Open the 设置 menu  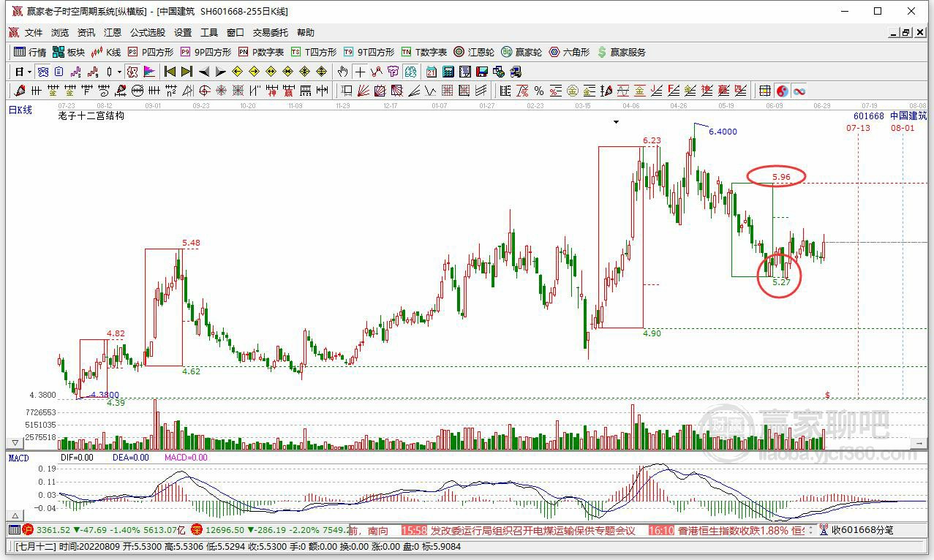[183, 33]
